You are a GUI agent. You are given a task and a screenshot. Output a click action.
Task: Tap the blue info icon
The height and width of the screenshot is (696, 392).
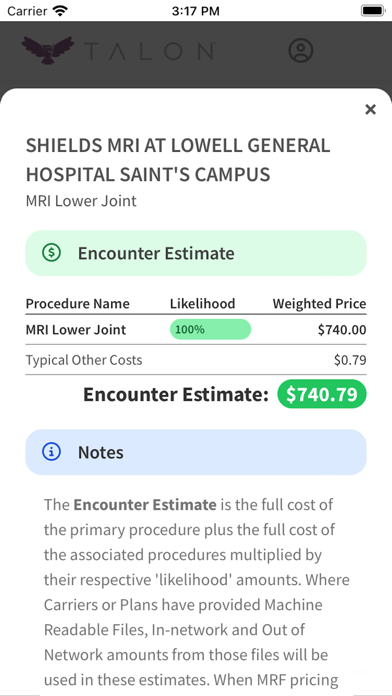click(51, 452)
